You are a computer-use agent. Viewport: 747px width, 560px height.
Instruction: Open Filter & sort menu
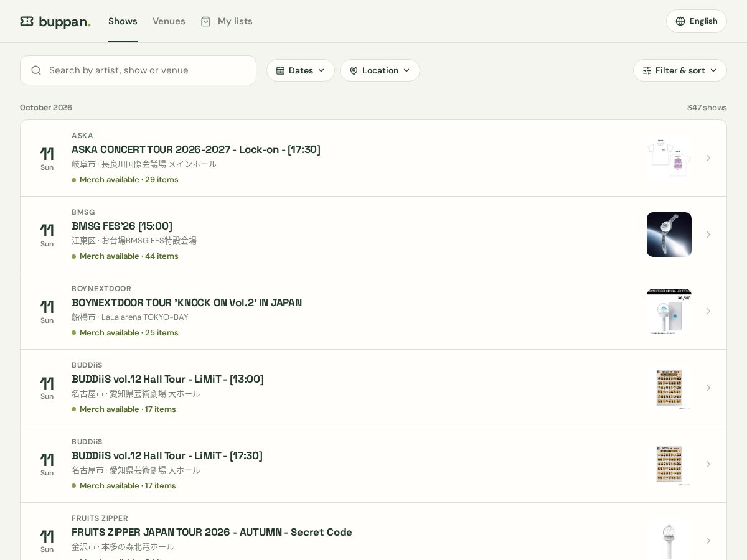pyautogui.click(x=680, y=70)
